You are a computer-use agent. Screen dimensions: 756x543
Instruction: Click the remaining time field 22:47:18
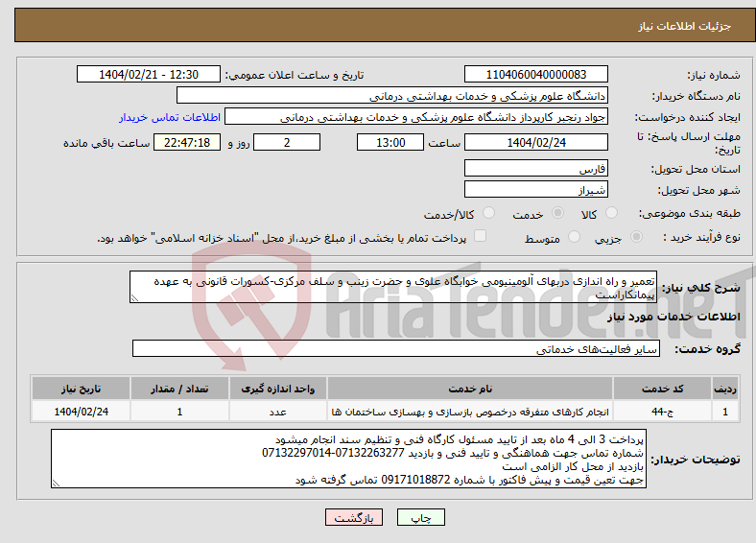click(187, 142)
